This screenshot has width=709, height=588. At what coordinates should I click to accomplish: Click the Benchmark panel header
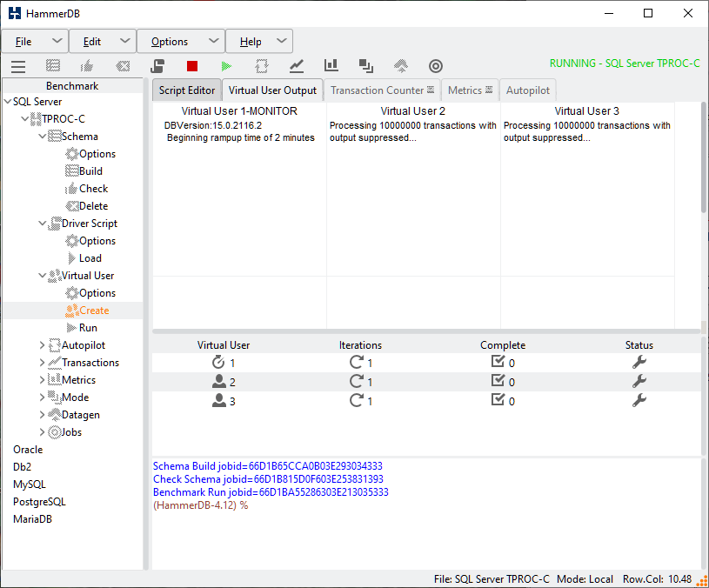coord(72,86)
